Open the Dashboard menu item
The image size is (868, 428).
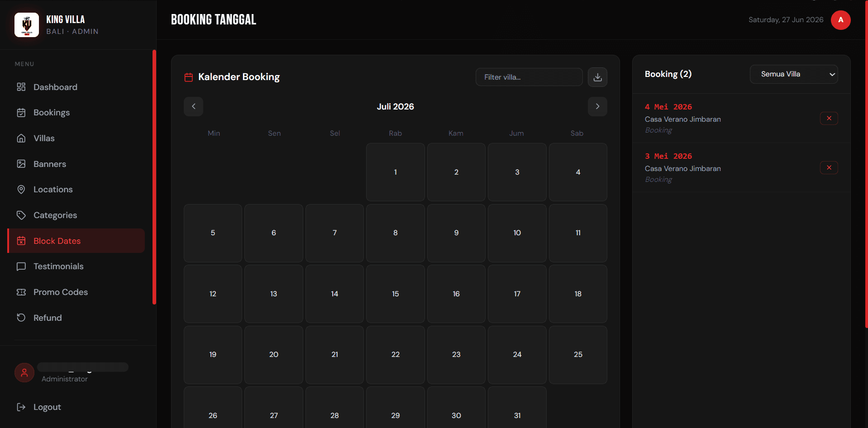(76, 87)
